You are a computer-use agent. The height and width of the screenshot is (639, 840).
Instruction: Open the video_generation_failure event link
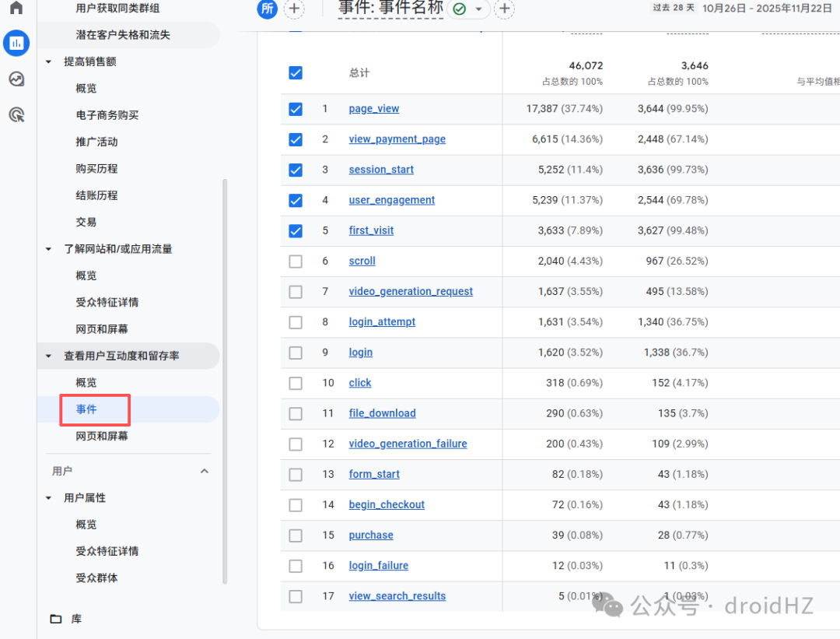(408, 444)
